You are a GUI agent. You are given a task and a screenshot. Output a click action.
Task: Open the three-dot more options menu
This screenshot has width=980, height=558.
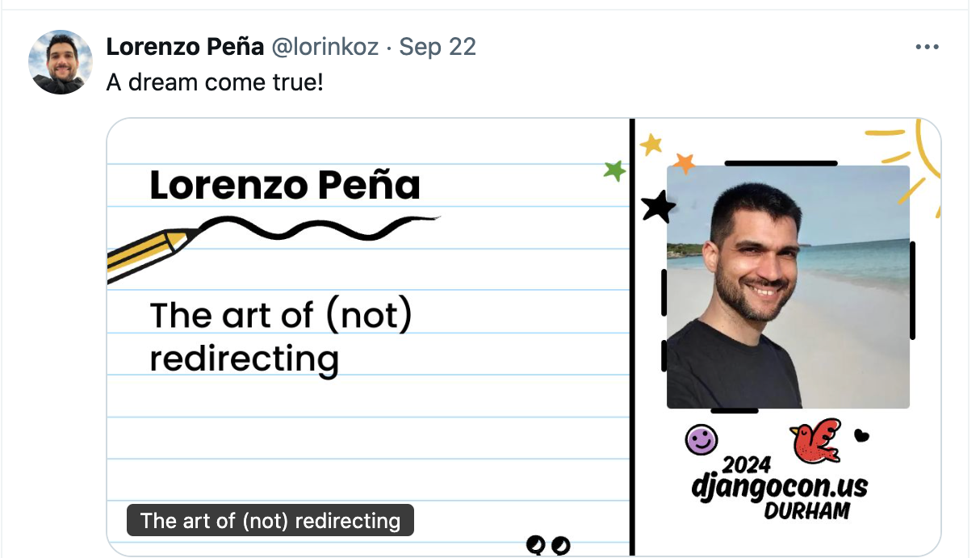coord(928,47)
